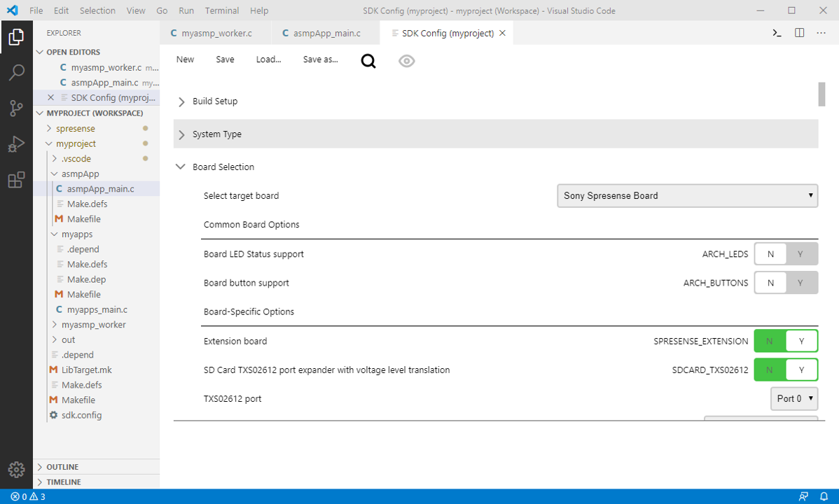Open the Selection menu
The width and height of the screenshot is (839, 504).
(97, 10)
